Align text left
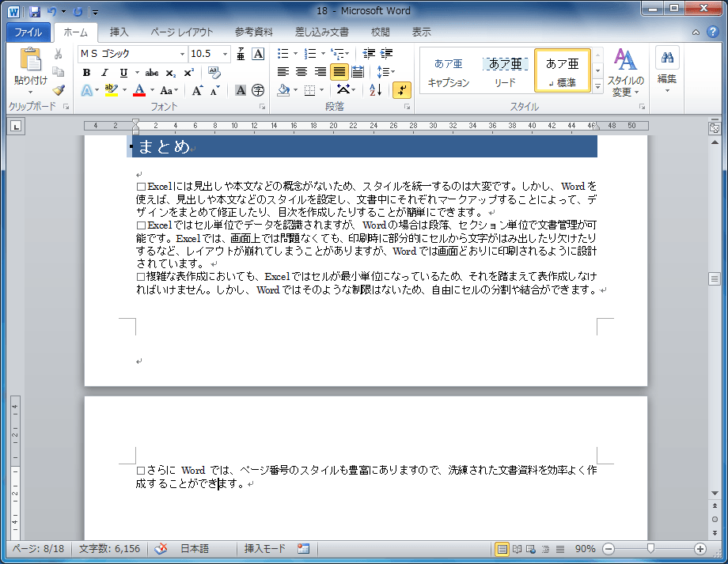The image size is (728, 564). pos(283,72)
